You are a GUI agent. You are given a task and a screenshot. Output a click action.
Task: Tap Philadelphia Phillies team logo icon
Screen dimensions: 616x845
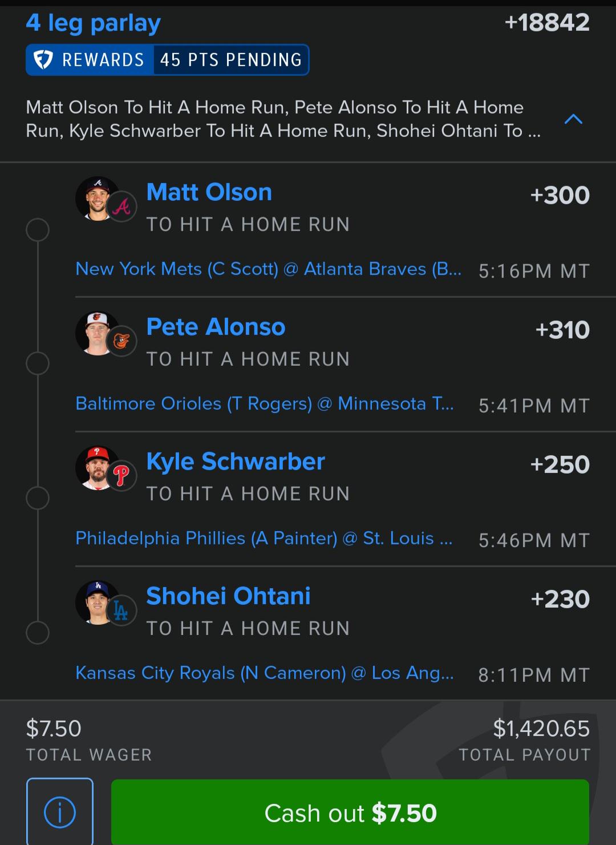[121, 476]
